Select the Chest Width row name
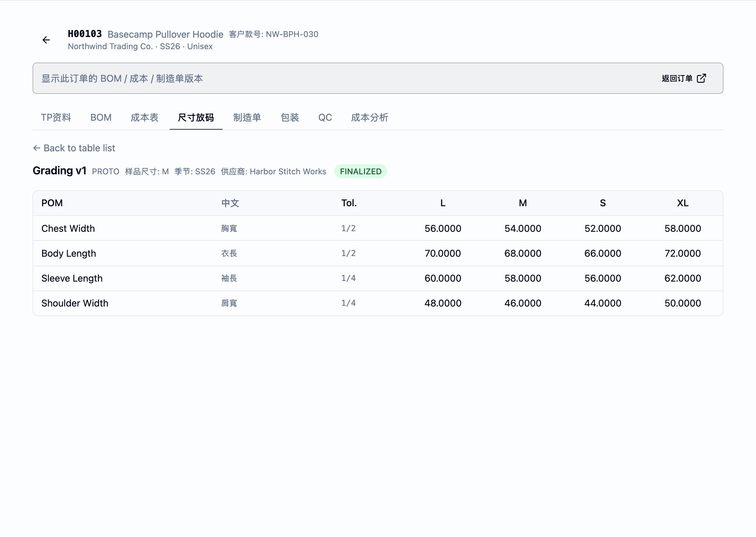 [x=68, y=229]
